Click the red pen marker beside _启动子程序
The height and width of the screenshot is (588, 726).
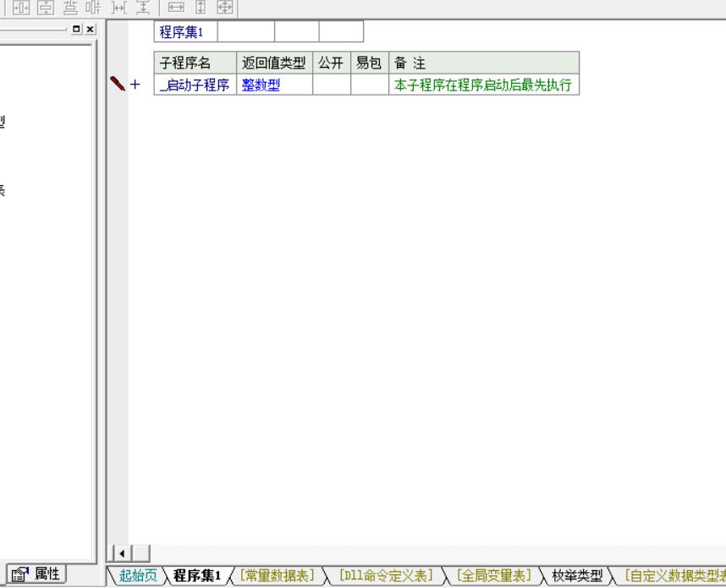pyautogui.click(x=118, y=84)
